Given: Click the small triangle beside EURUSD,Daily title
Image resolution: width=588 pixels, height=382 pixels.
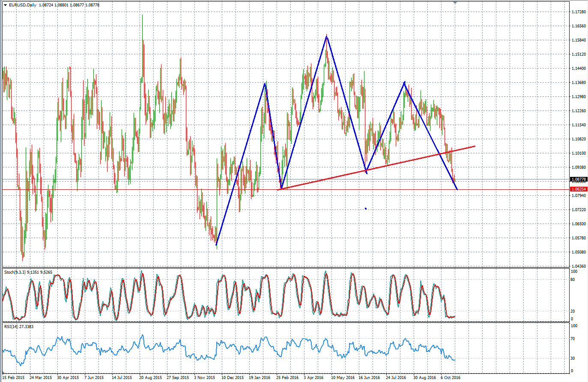Looking at the screenshot, I should (5, 5).
